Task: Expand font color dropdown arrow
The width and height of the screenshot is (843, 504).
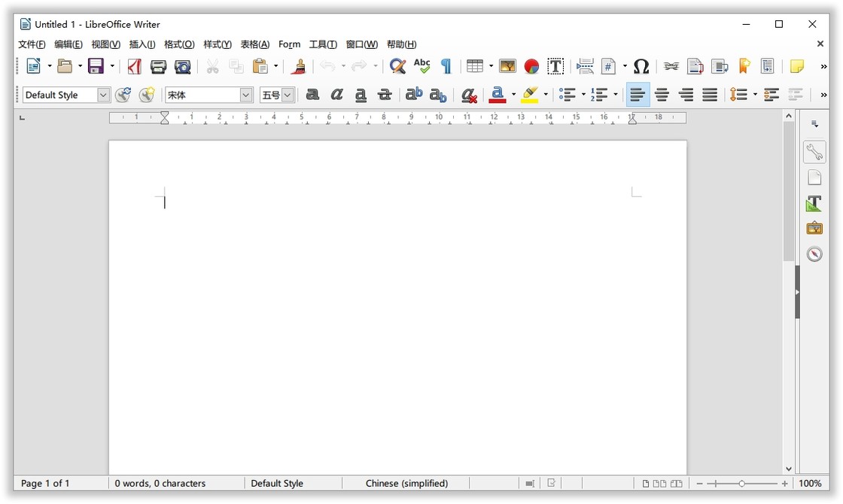Action: pyautogui.click(x=513, y=95)
